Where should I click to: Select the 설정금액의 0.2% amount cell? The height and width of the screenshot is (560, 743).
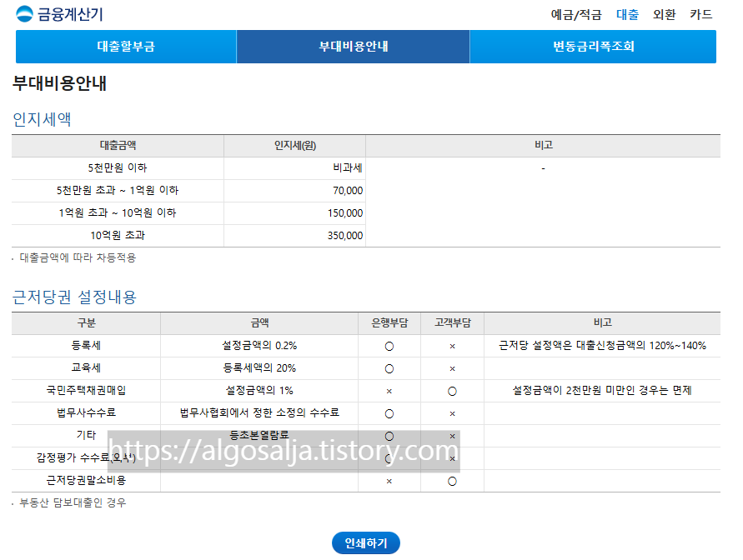259,345
